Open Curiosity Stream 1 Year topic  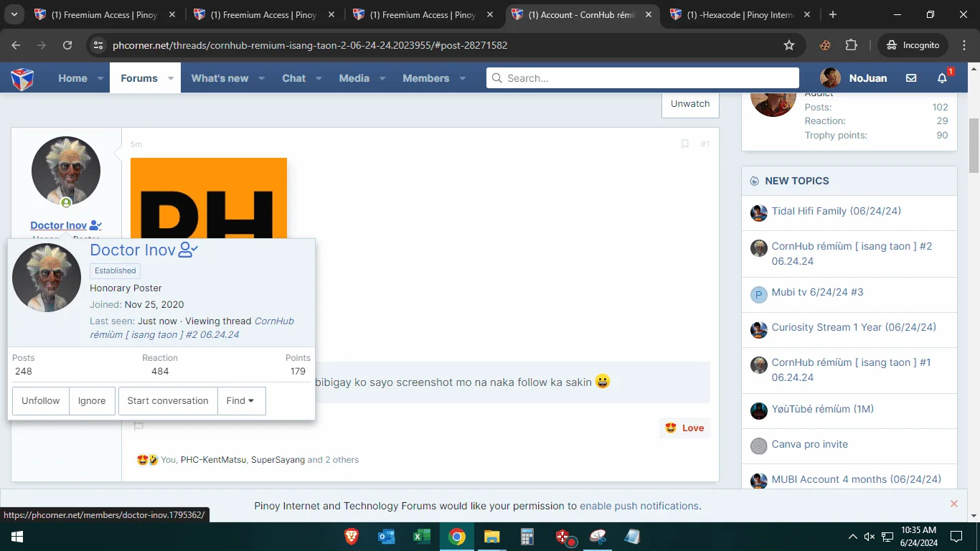point(854,327)
